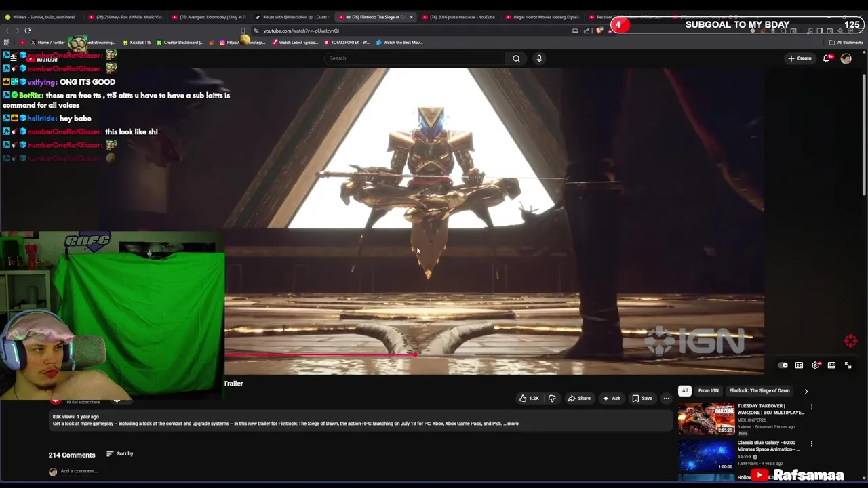The width and height of the screenshot is (868, 488).
Task: Click your comment avatar beside Add a comment
Action: point(53,472)
